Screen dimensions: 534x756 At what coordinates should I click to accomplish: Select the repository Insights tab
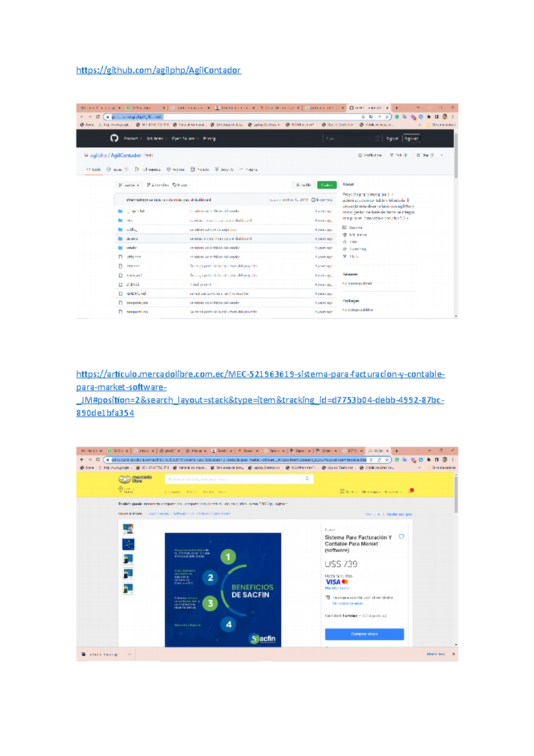pyautogui.click(x=248, y=169)
